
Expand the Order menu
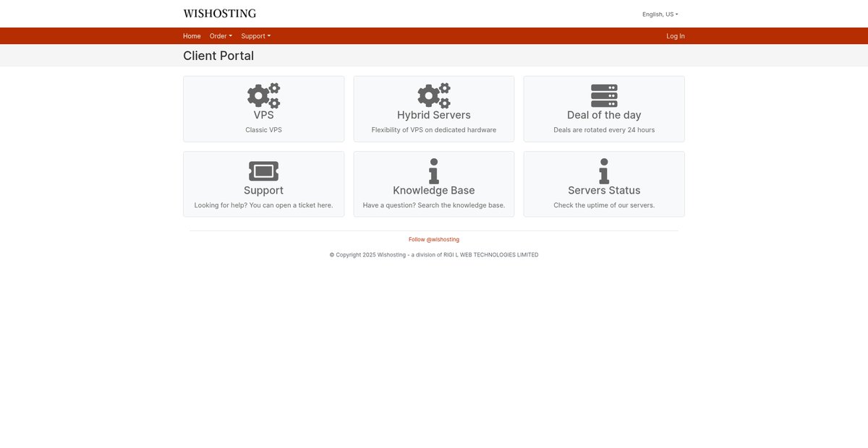[221, 36]
